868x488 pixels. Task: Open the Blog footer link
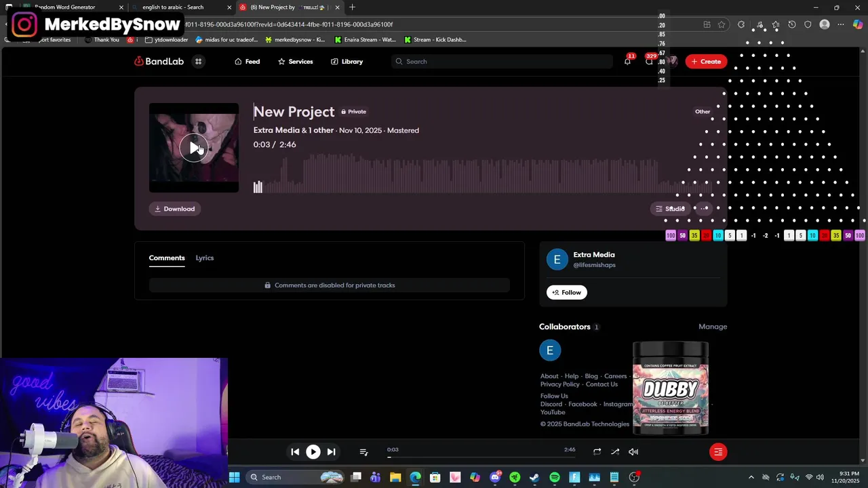pos(591,376)
